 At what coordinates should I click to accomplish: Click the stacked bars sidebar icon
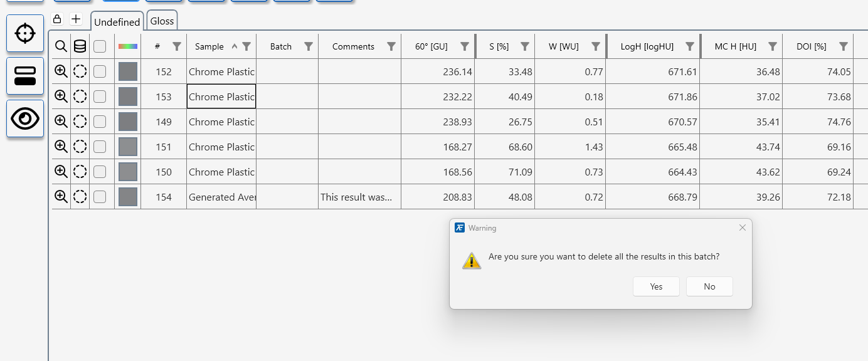pyautogui.click(x=25, y=76)
